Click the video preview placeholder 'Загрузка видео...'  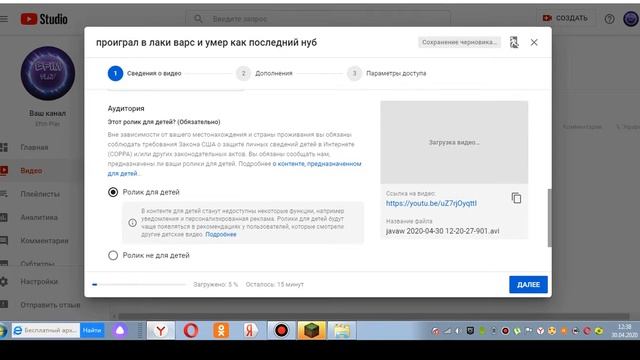tap(454, 142)
